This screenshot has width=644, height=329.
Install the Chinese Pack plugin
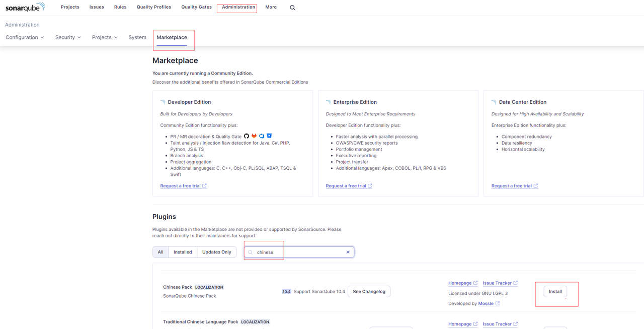(555, 292)
